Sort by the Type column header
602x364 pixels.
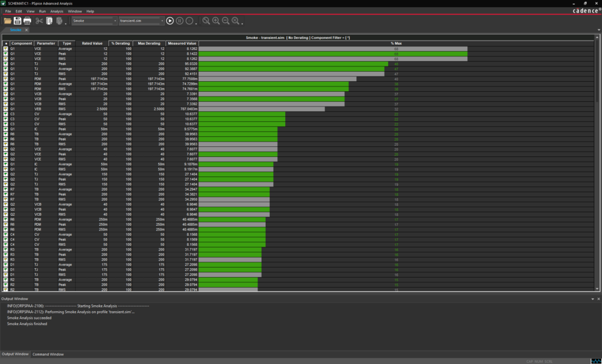[67, 44]
